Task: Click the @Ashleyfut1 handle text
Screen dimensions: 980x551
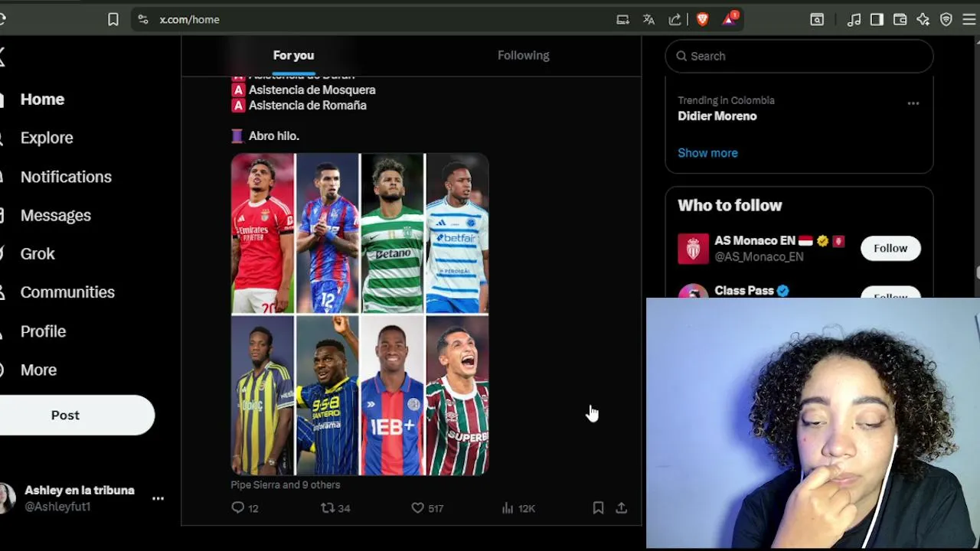Action: [x=57, y=507]
